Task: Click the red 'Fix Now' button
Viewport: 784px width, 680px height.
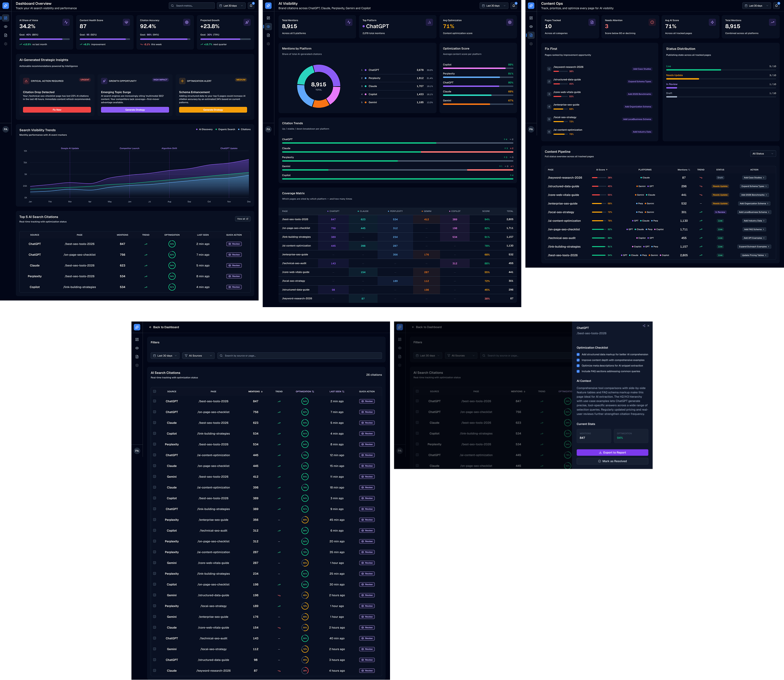Action: click(x=57, y=110)
